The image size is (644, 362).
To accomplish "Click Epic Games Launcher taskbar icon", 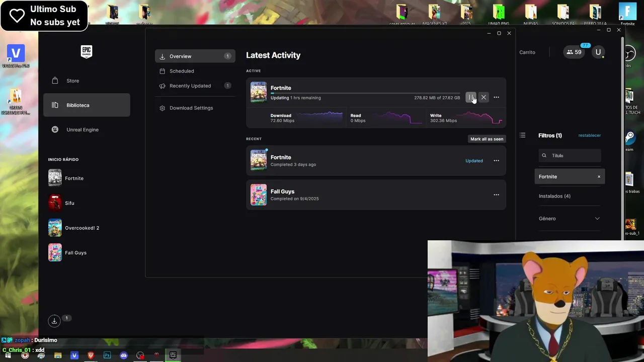I will point(173,355).
